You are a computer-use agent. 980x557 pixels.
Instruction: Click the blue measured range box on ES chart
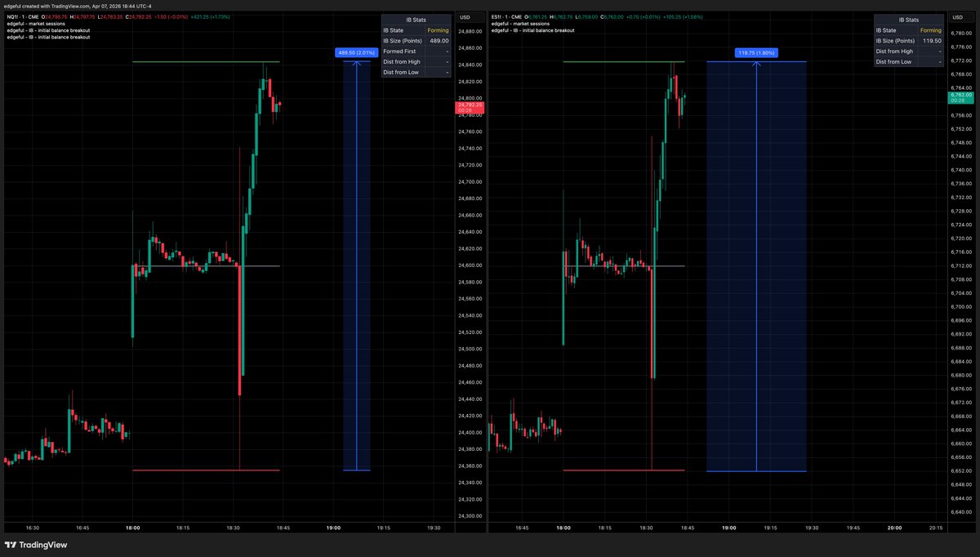756,265
